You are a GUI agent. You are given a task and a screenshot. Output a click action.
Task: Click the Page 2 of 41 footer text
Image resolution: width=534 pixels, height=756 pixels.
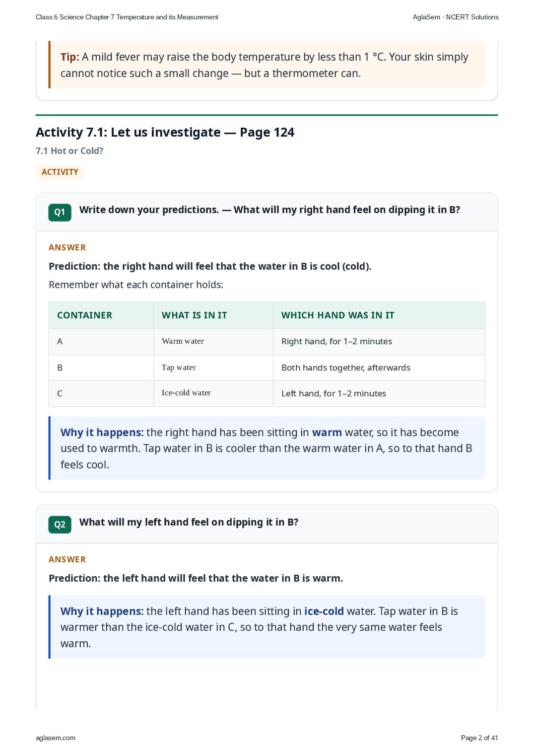(479, 738)
